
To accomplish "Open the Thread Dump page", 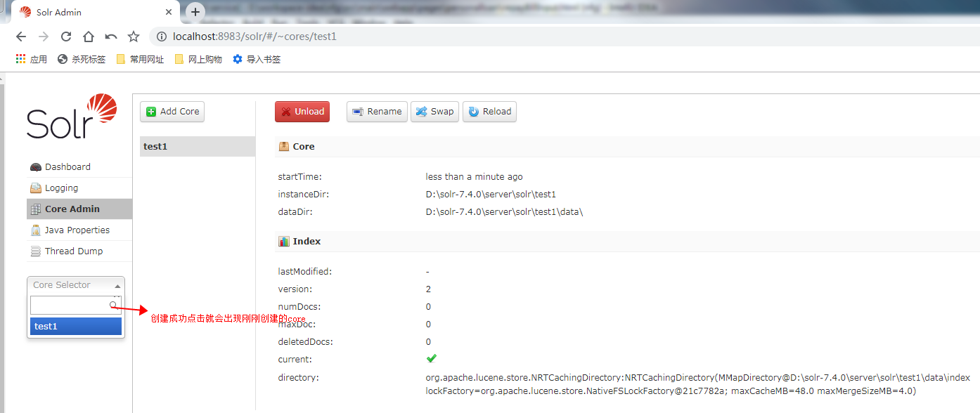I will coord(79,251).
